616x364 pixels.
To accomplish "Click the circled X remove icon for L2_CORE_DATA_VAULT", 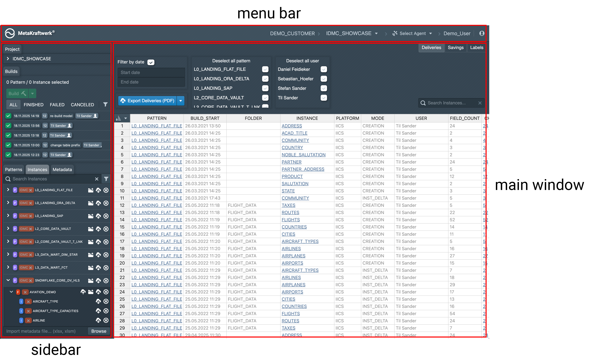I will [x=106, y=229].
